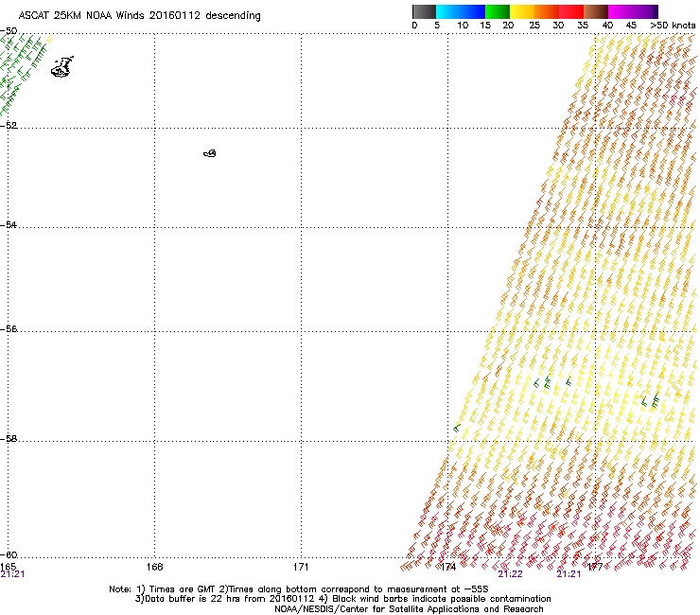Screen dimensions: 700x615
Task: Click the purple 45–50 knots legend segment
Action: (x=645, y=11)
